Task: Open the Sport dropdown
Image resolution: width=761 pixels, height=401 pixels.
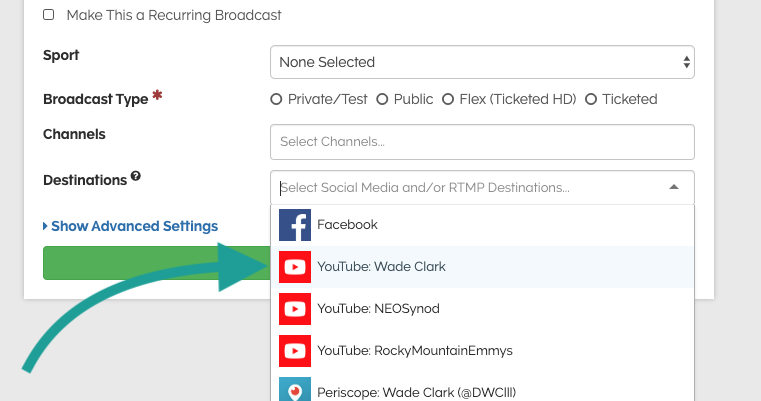Action: [482, 62]
